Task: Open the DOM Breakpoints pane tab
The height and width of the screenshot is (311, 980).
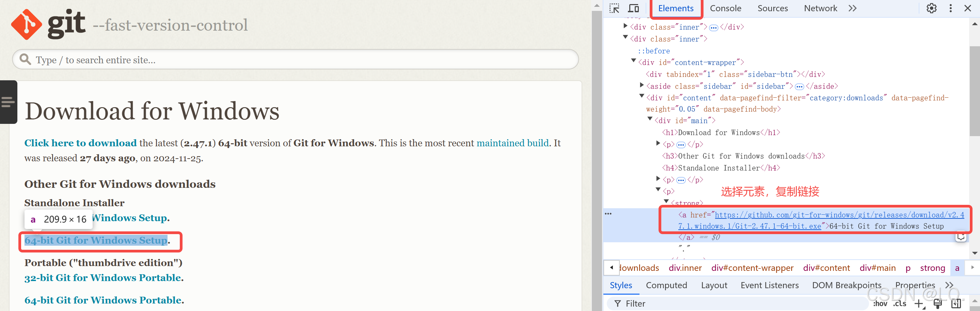Action: (x=847, y=285)
